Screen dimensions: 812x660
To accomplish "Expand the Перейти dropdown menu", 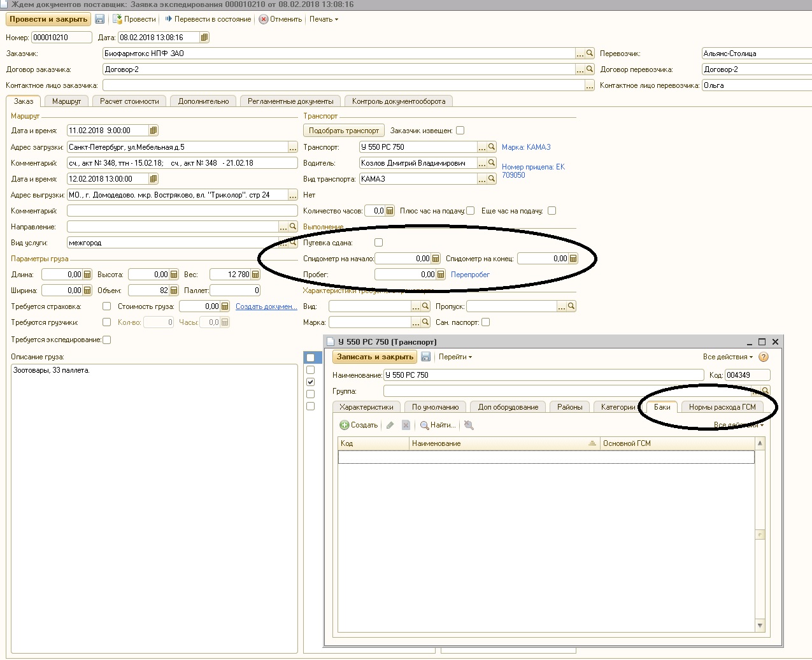I will 455,357.
